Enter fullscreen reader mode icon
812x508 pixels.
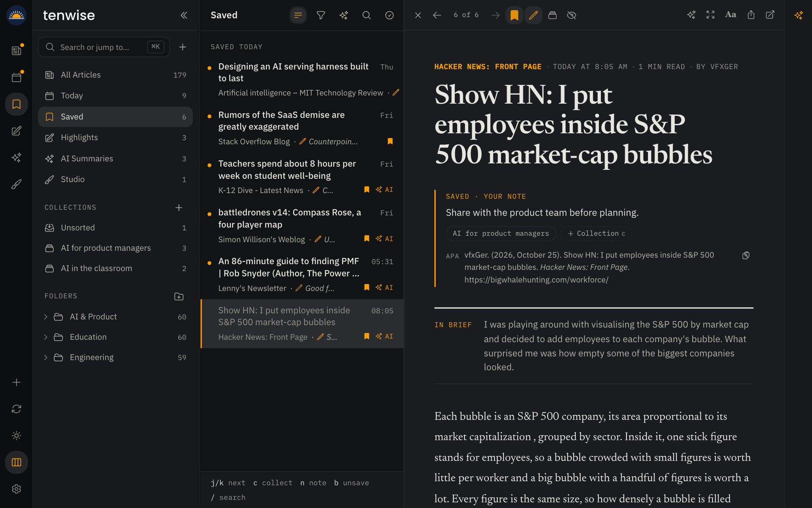click(710, 15)
